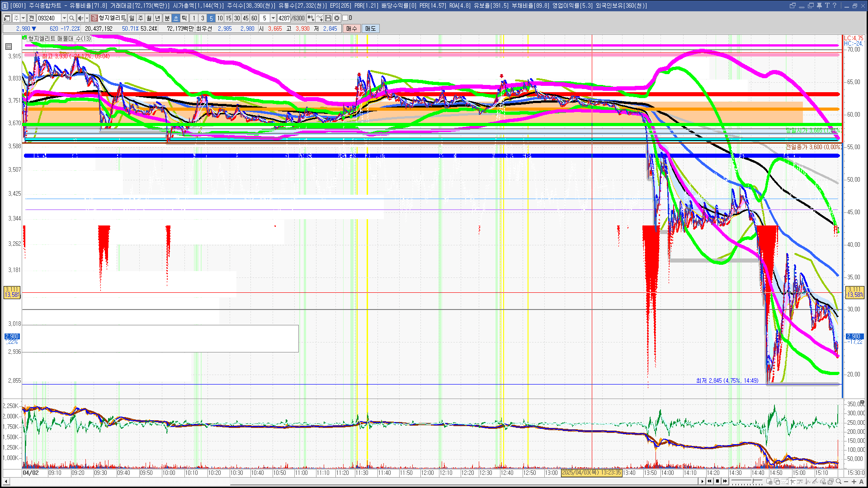868x488 pixels.
Task: Open the 주 type dropdown arrow
Action: [x=24, y=18]
